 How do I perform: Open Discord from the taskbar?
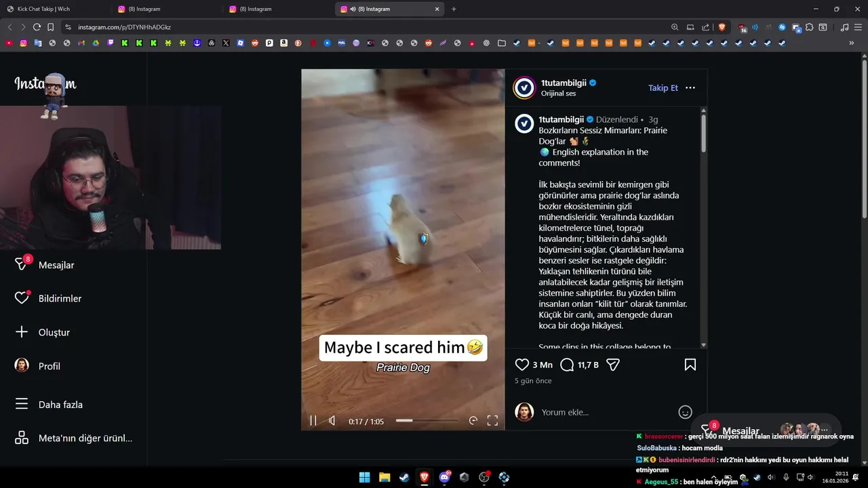[x=445, y=477]
